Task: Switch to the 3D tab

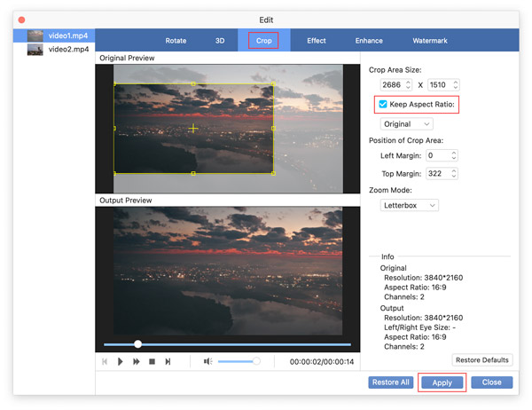Action: coord(220,41)
